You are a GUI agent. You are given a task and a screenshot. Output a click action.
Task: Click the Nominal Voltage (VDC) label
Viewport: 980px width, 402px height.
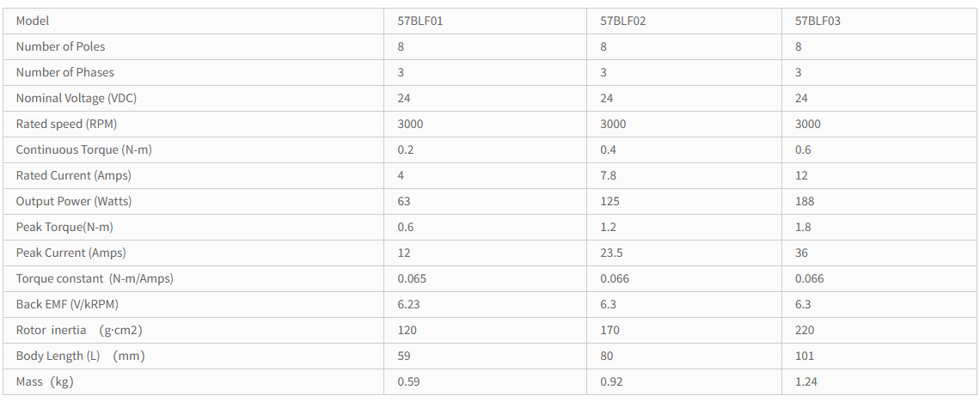[76, 98]
